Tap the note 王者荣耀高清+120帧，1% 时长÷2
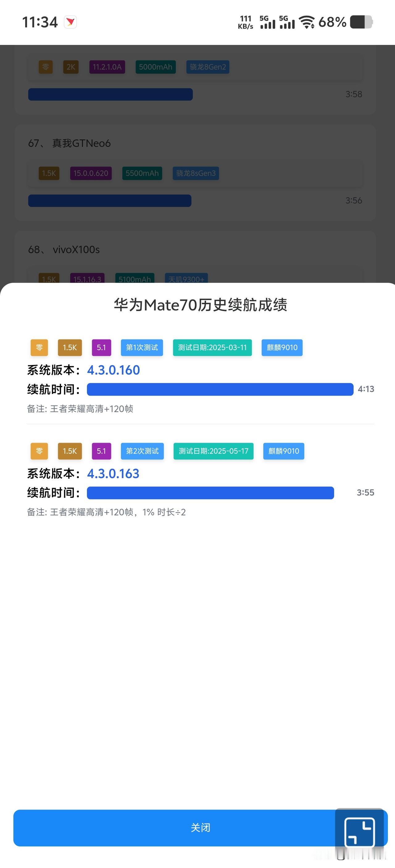Image resolution: width=395 pixels, height=868 pixels. click(106, 512)
